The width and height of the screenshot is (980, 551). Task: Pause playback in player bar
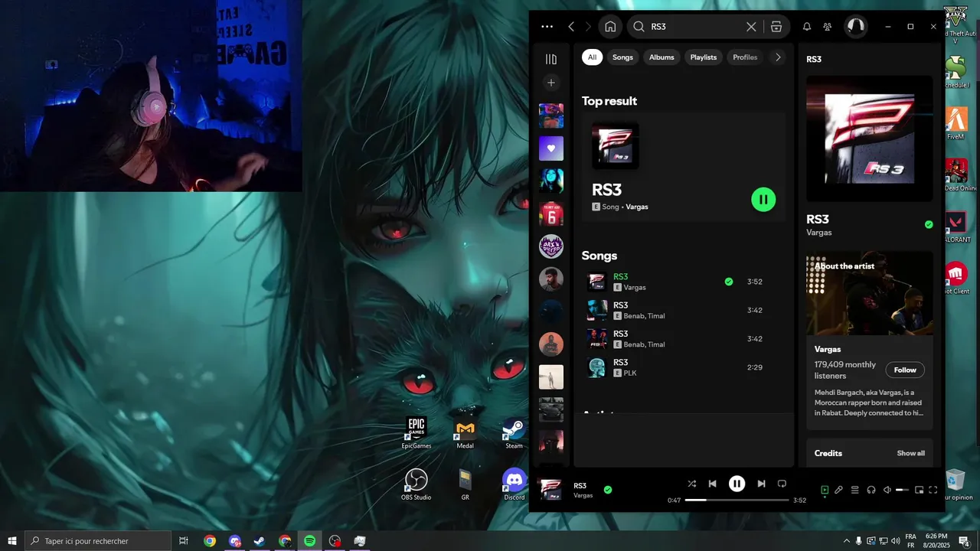[737, 484]
